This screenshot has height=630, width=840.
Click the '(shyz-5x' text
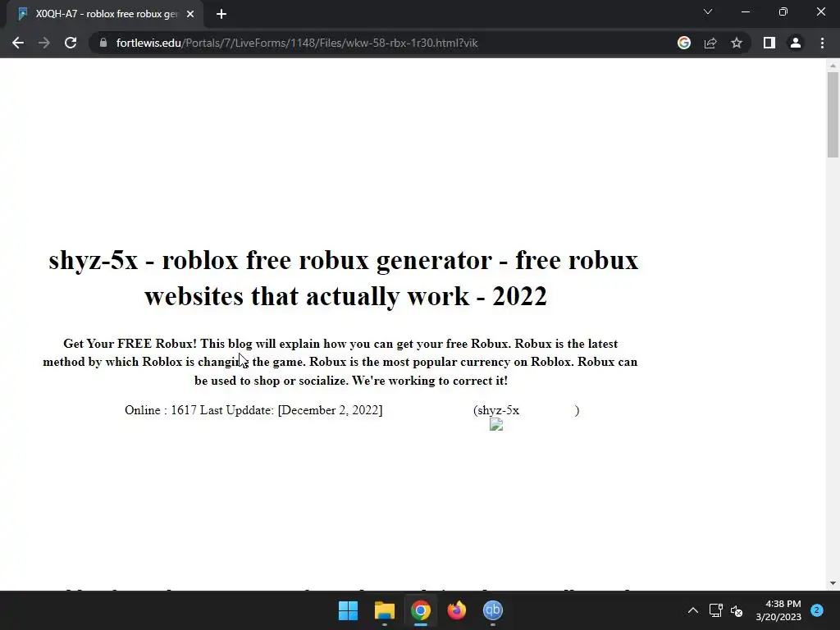click(496, 410)
